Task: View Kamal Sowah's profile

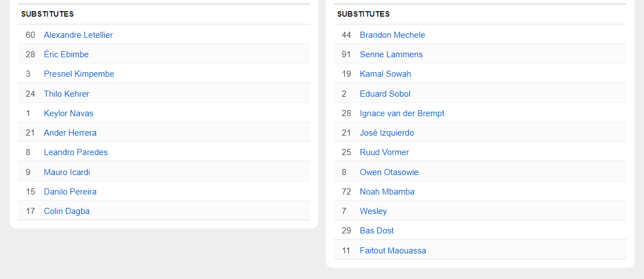Action: coord(385,74)
